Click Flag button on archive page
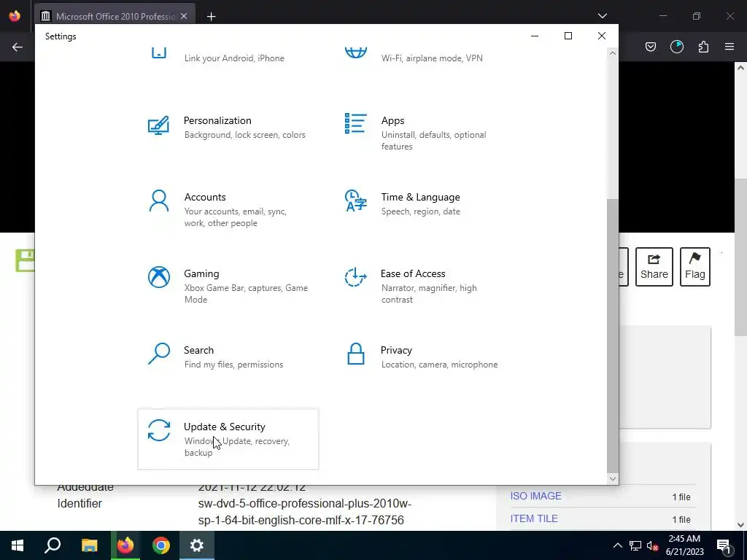The height and width of the screenshot is (560, 747). point(695,267)
